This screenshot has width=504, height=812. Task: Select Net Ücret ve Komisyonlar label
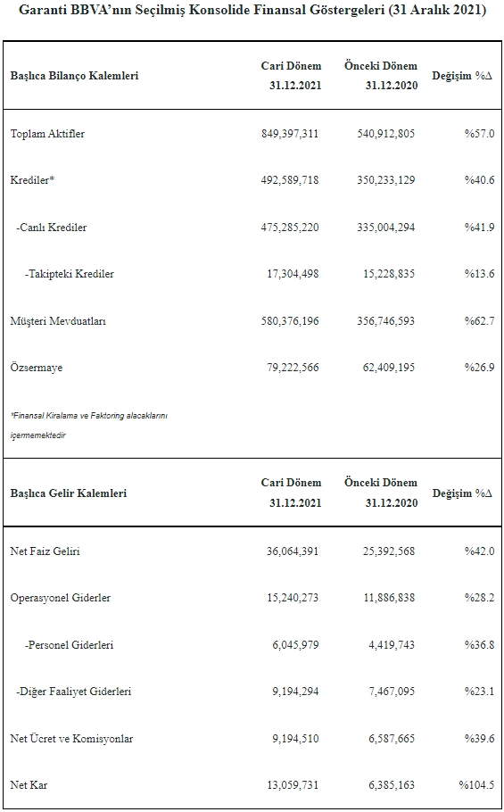point(71,739)
